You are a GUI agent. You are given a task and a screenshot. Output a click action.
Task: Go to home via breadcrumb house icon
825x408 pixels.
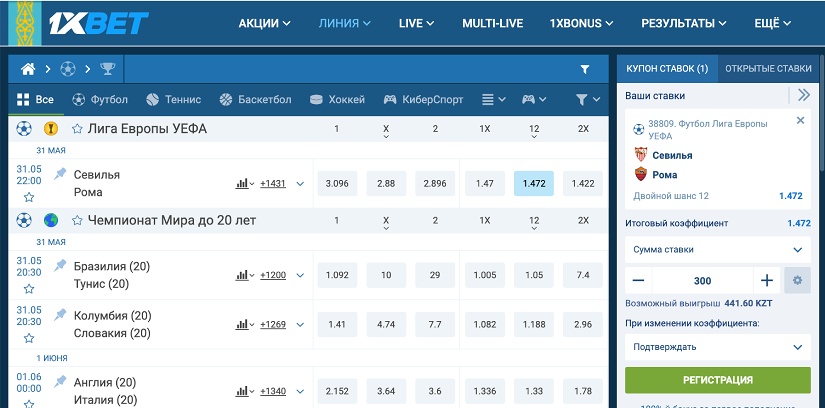pos(28,69)
